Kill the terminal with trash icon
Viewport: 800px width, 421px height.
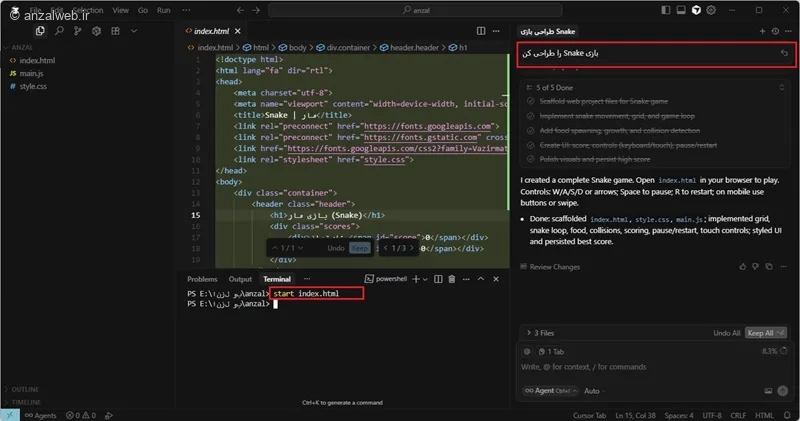click(x=452, y=279)
